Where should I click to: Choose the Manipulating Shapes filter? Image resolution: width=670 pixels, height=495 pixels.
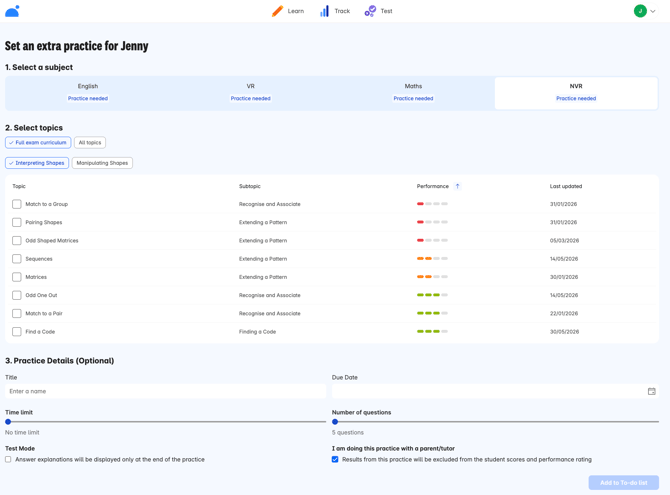pos(102,163)
